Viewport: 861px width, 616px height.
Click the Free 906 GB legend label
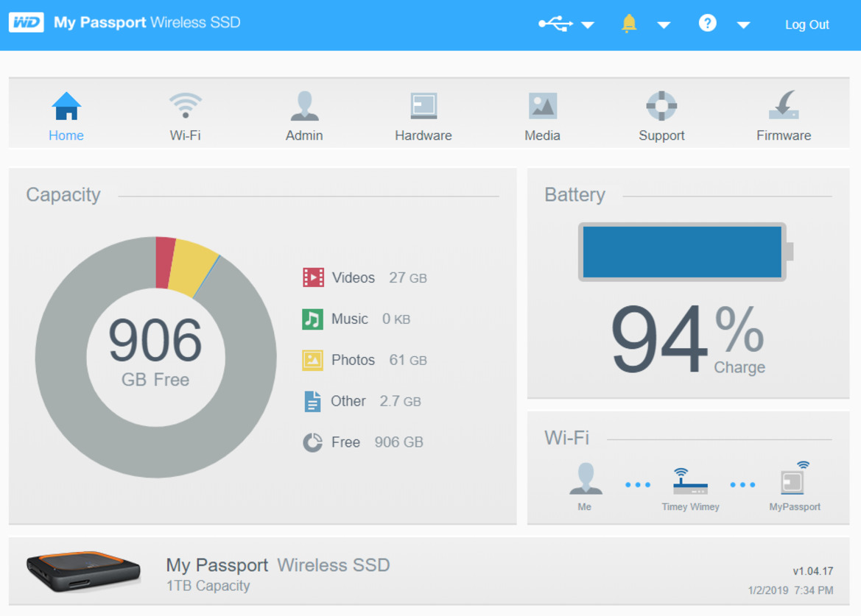pyautogui.click(x=377, y=442)
